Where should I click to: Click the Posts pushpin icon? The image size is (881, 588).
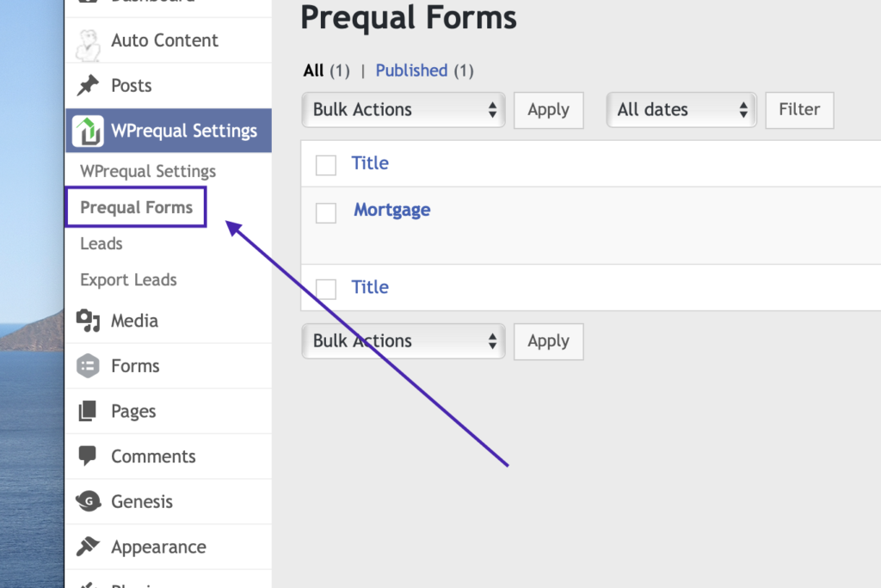88,85
